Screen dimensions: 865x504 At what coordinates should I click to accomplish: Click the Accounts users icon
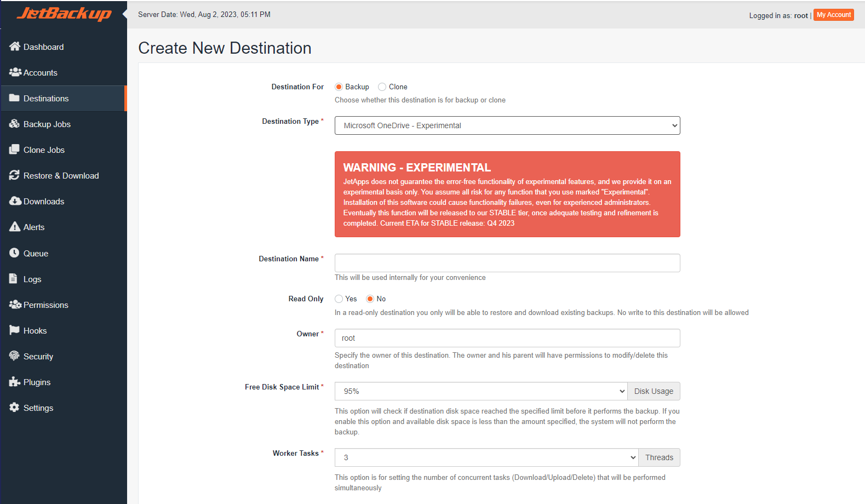click(x=15, y=72)
